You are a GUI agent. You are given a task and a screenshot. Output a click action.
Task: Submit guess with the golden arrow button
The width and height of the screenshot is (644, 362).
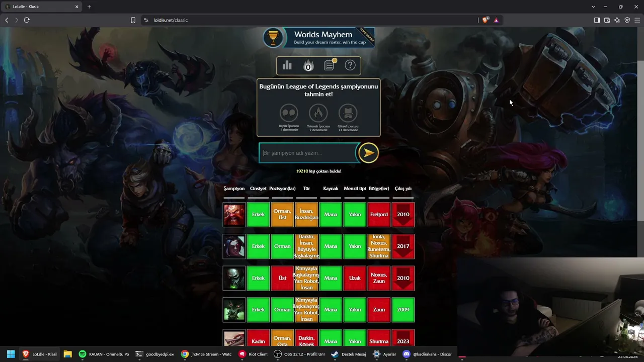tap(368, 153)
